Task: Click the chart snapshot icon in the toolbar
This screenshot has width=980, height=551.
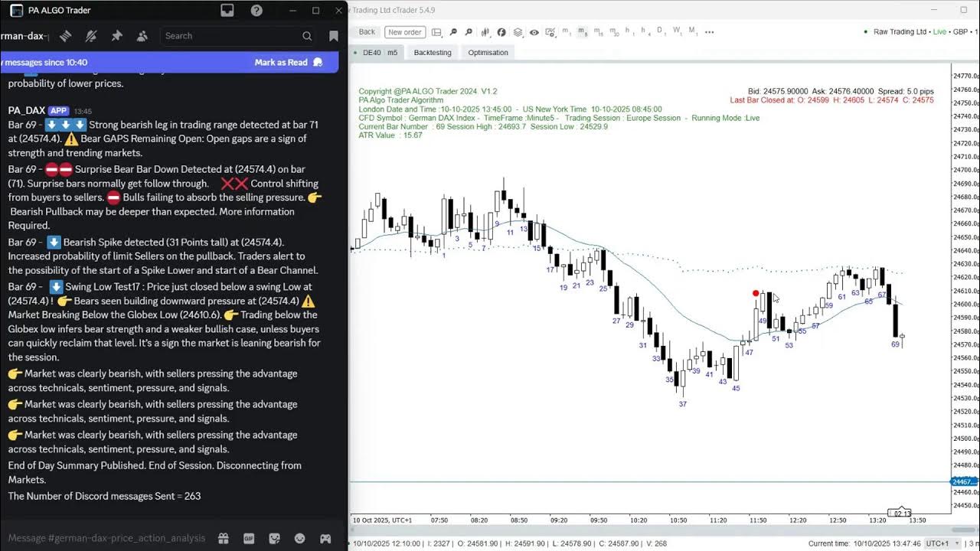Action: pos(549,33)
